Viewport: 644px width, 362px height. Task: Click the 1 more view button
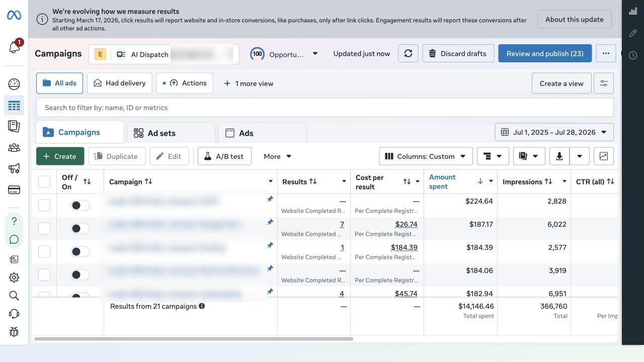tap(249, 83)
